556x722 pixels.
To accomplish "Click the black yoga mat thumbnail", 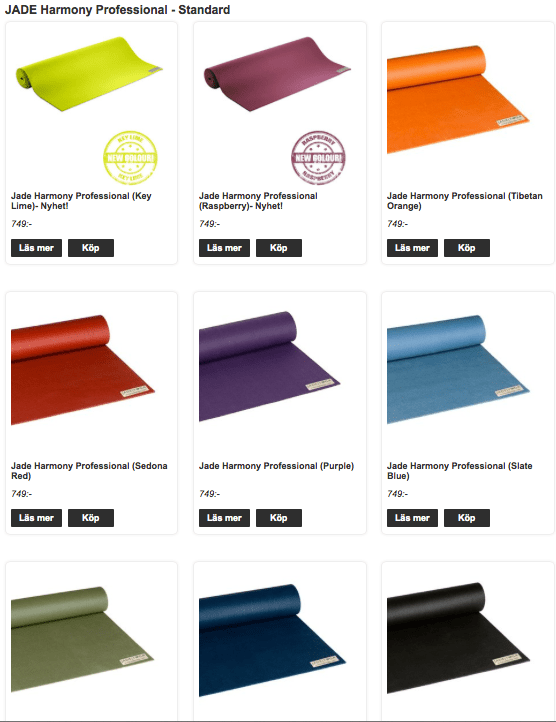I will [x=458, y=638].
